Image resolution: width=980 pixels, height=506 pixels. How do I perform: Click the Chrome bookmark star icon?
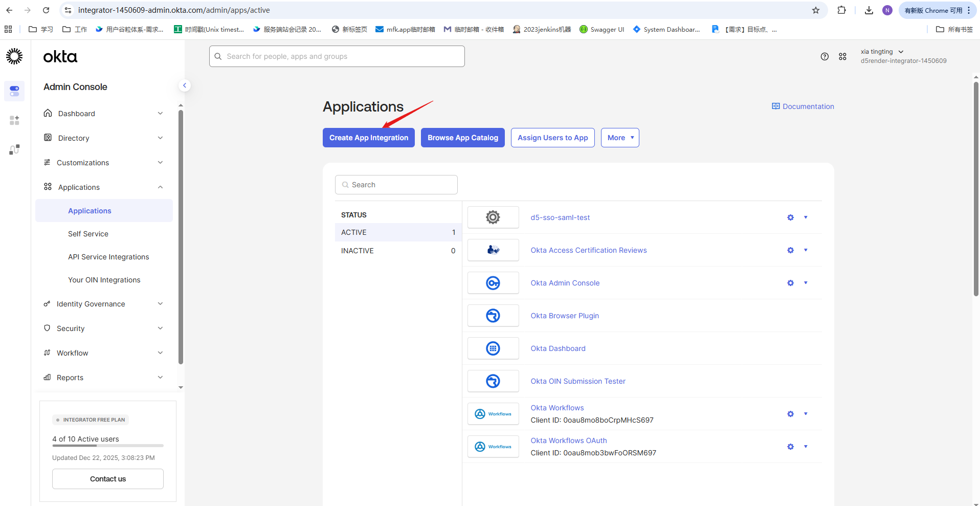click(815, 10)
